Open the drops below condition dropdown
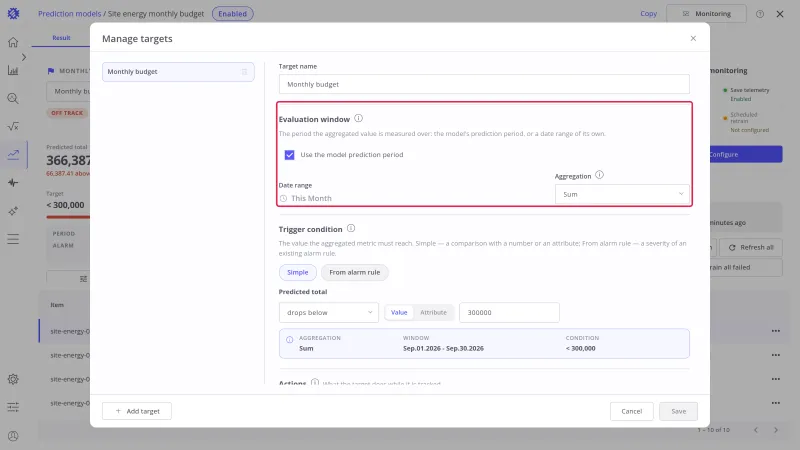 tap(329, 312)
